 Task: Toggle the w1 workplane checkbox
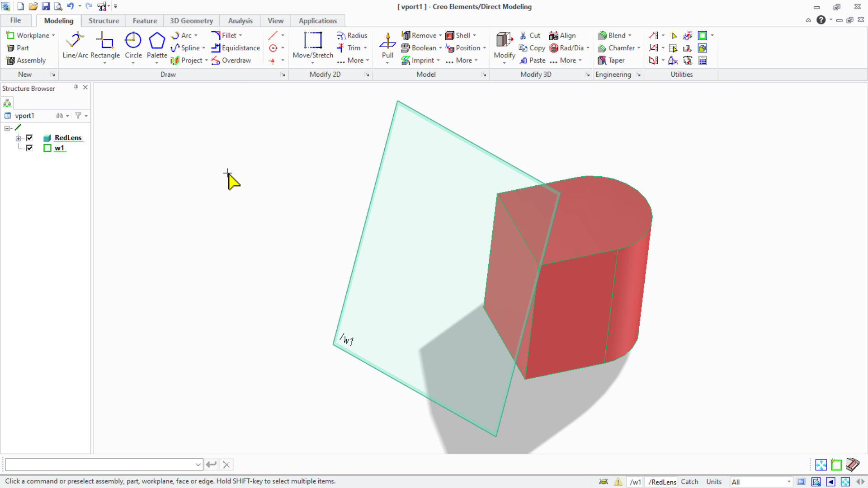pyautogui.click(x=29, y=148)
